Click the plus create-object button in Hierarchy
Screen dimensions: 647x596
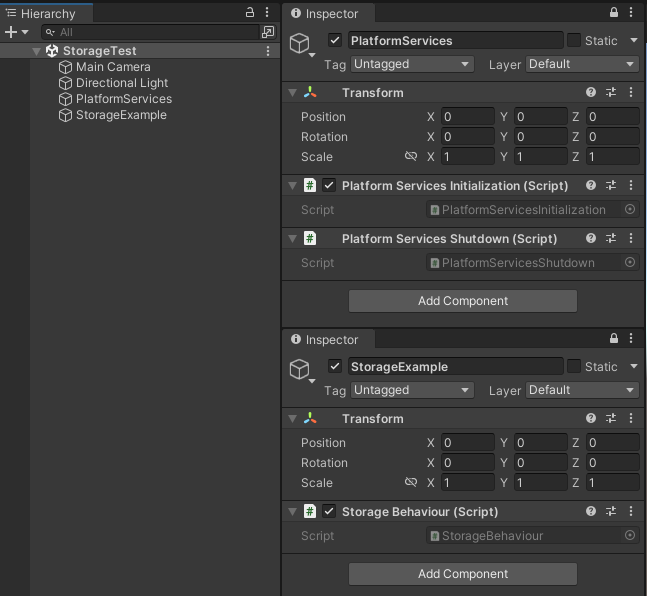pos(11,32)
